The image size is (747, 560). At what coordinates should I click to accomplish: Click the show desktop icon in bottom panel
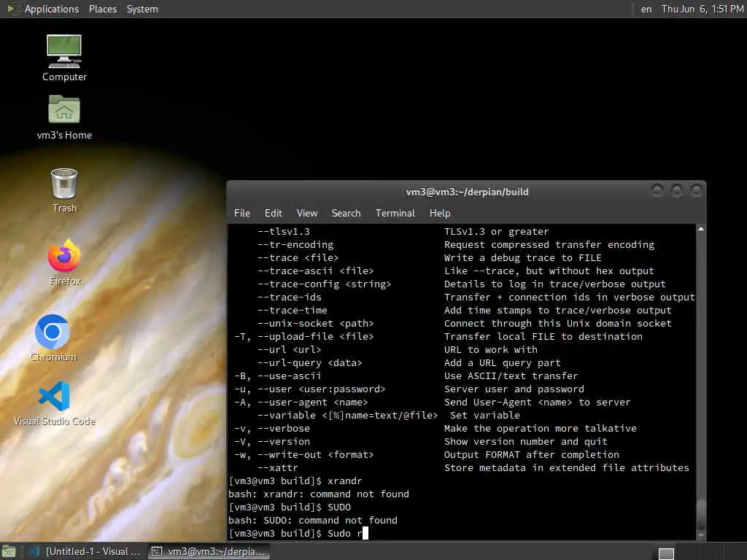tap(8, 552)
